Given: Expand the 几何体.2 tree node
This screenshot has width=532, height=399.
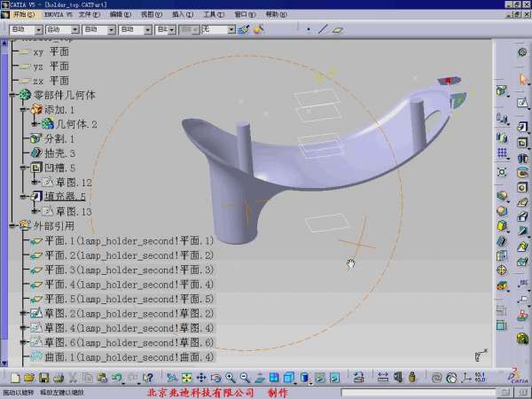Looking at the screenshot, I should [x=34, y=124].
